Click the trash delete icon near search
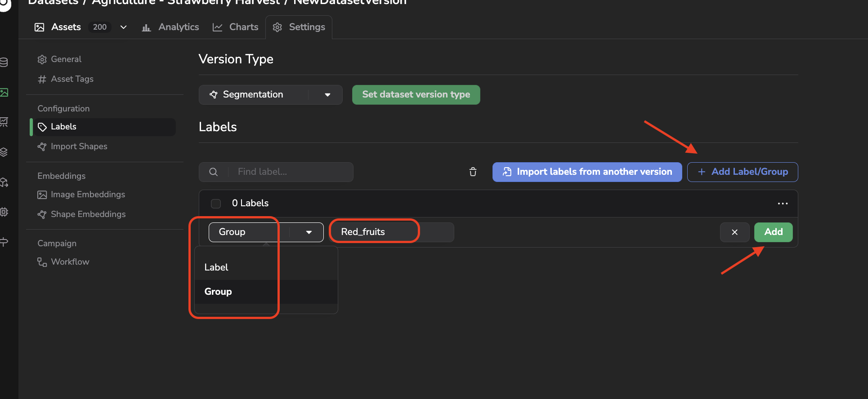 [473, 172]
